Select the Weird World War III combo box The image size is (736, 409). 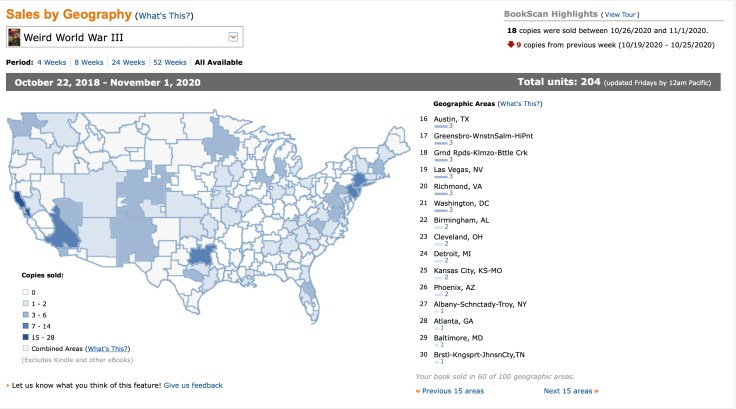click(122, 38)
